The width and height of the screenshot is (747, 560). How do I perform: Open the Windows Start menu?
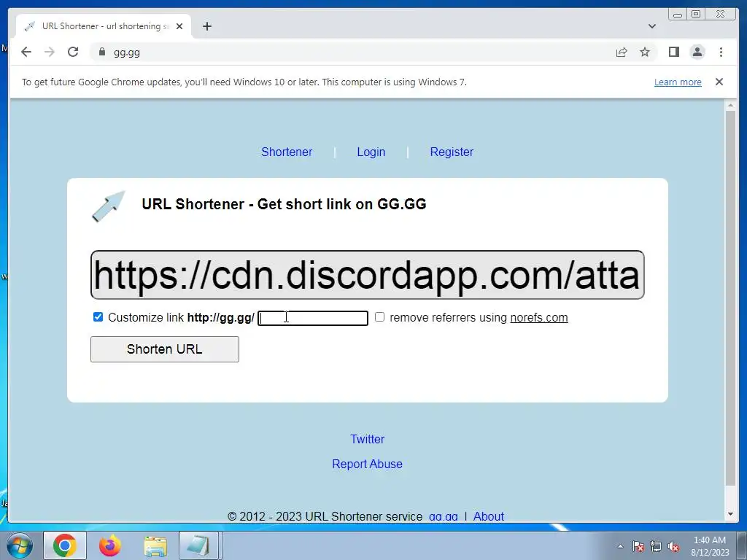click(19, 545)
